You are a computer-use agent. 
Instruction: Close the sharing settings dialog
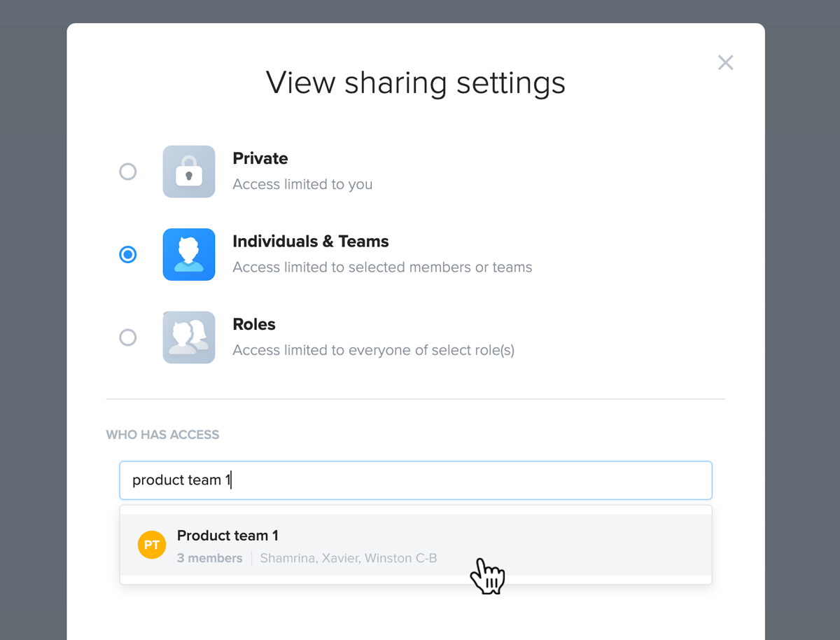[726, 63]
